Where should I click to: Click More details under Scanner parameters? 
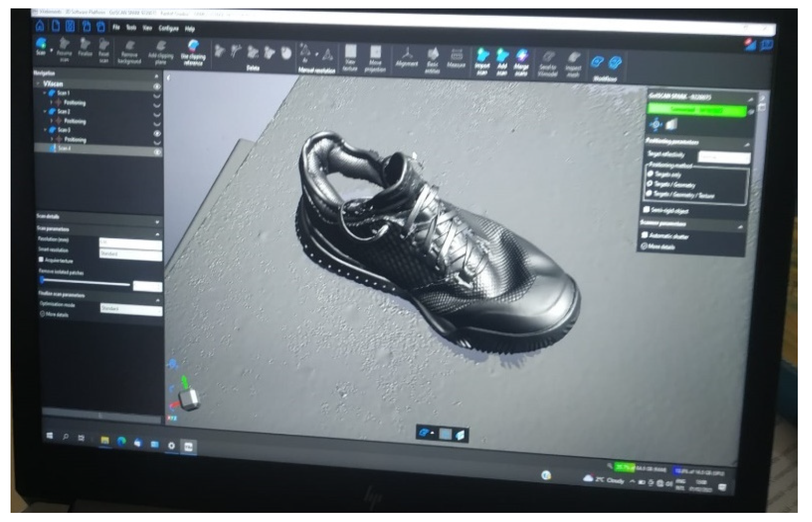tap(659, 247)
